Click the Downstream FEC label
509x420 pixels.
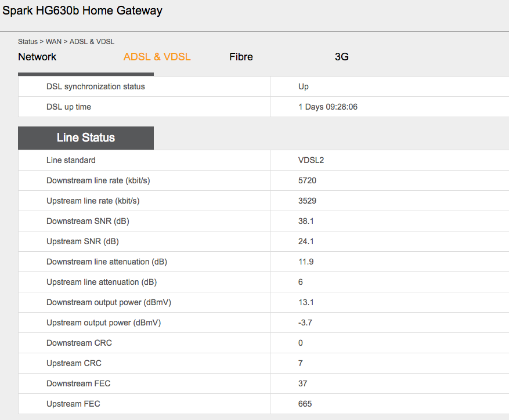pos(78,383)
